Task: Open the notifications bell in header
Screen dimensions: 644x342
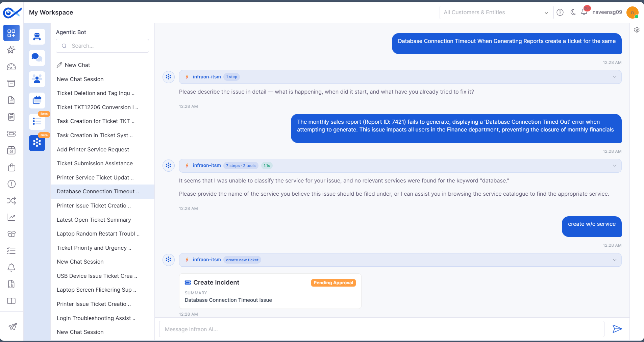Action: (x=584, y=12)
